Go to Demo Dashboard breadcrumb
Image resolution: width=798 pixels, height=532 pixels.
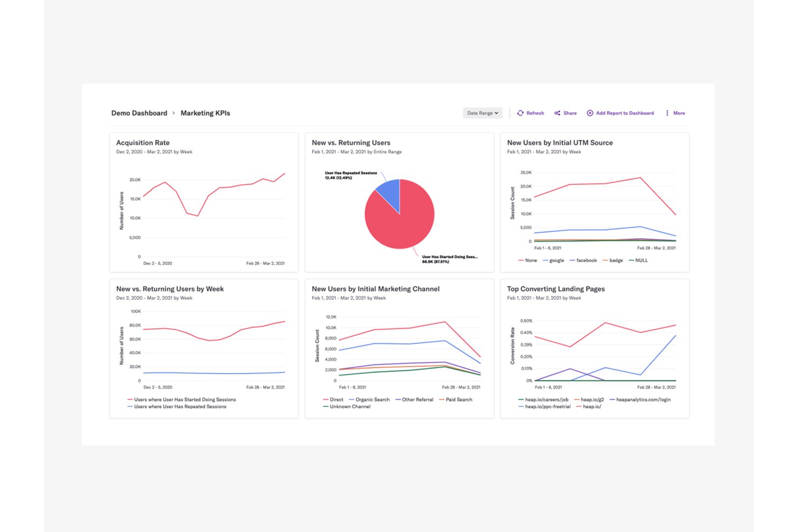click(139, 113)
